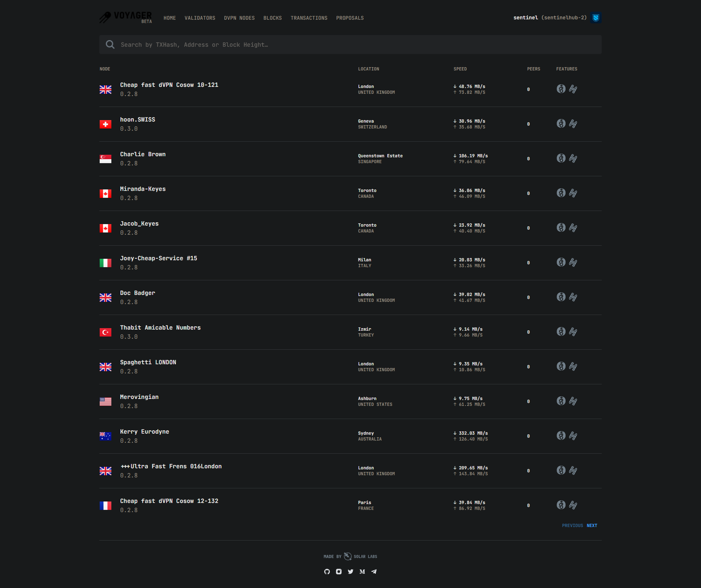Open the Instagram footer icon
701x588 pixels.
coord(339,572)
